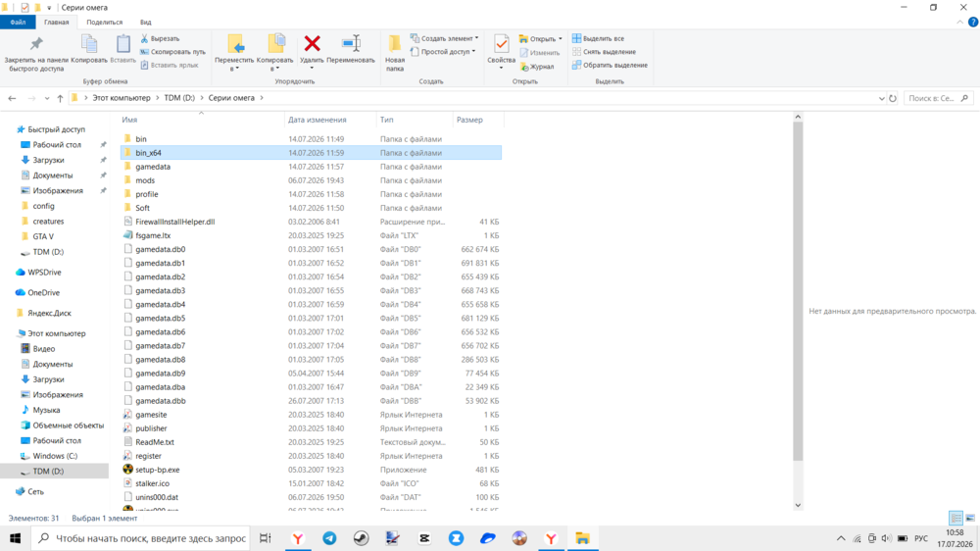
Task: Open Telegram from the taskbar
Action: pos(329,538)
